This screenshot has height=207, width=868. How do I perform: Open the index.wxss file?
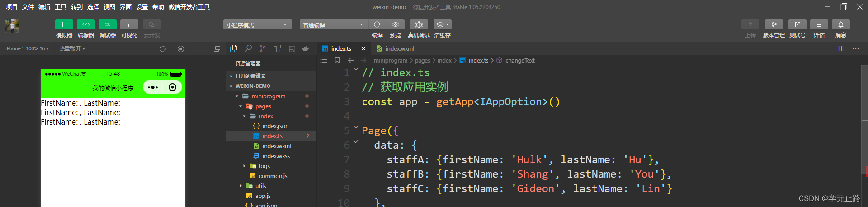tap(271, 156)
